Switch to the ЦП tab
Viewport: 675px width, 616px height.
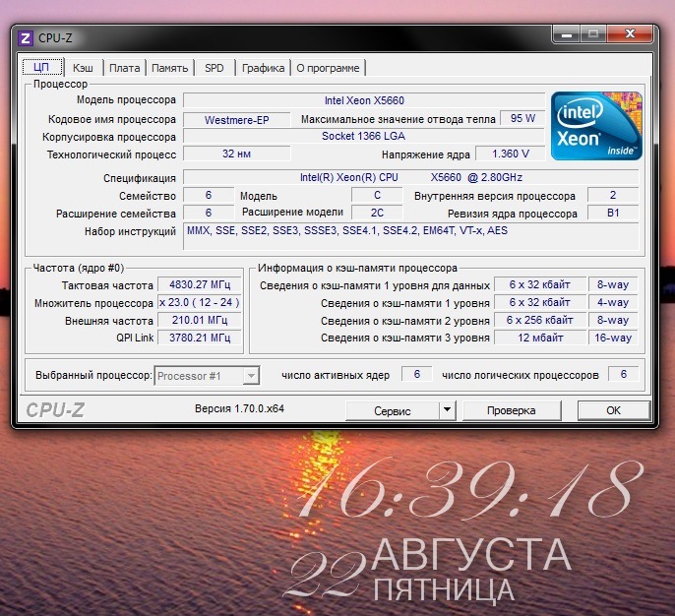[42, 67]
